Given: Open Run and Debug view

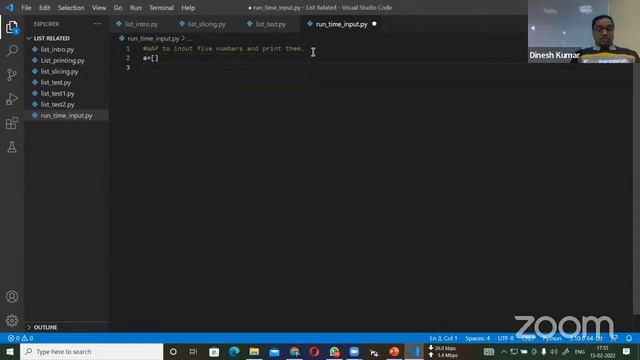Looking at the screenshot, I should click(12, 99).
